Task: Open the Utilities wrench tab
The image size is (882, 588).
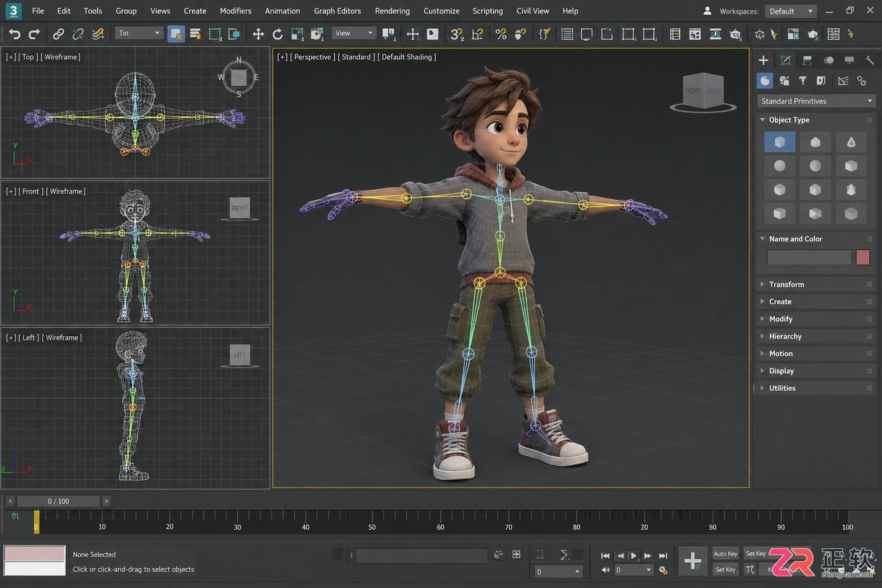Action: [x=869, y=60]
